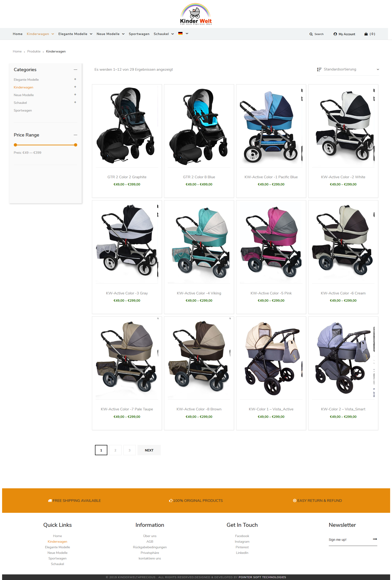Viewport: 392px width, 580px height.
Task: Click the Kinder Welt logo
Action: pyautogui.click(x=196, y=14)
